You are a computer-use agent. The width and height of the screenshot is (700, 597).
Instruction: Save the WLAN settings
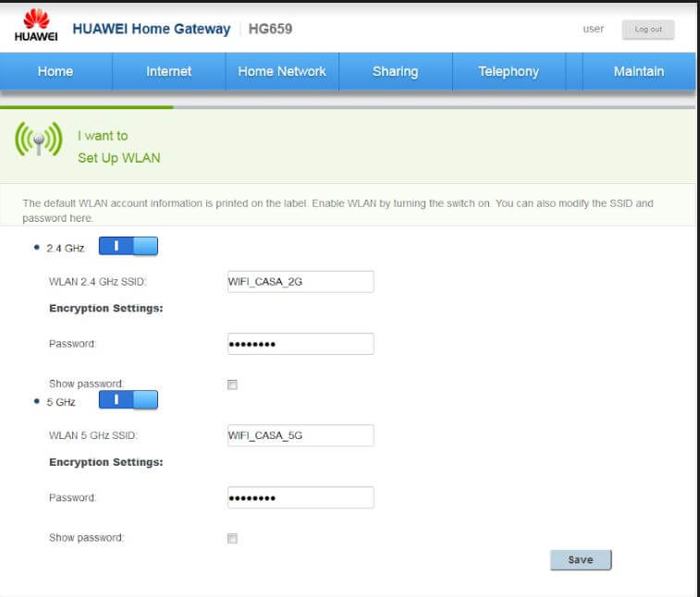click(x=580, y=559)
